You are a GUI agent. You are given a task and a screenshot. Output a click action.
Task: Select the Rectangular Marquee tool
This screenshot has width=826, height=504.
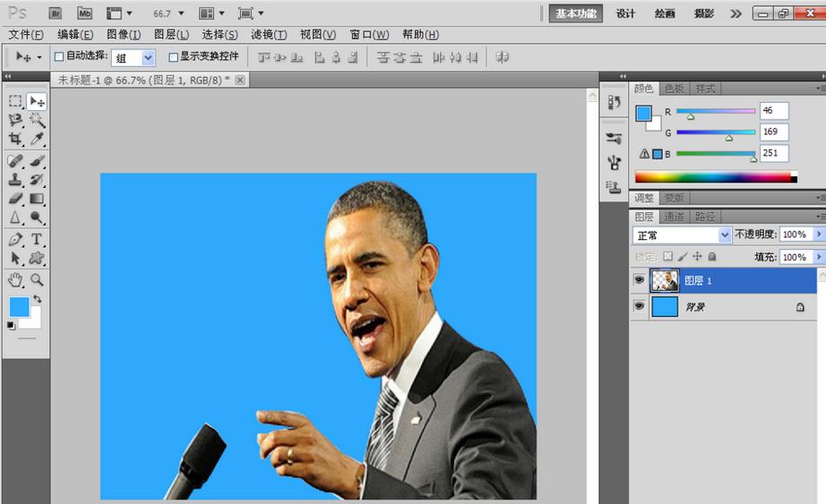point(15,101)
